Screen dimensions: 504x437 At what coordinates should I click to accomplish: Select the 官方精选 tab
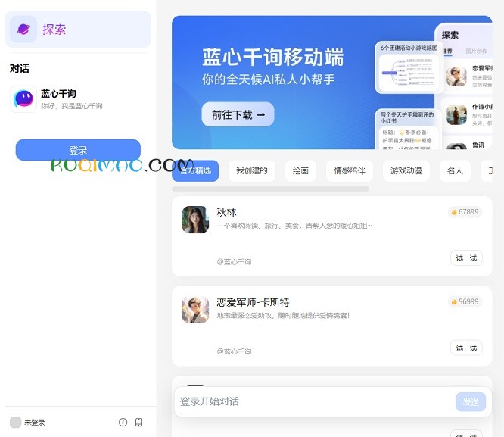[x=195, y=170]
